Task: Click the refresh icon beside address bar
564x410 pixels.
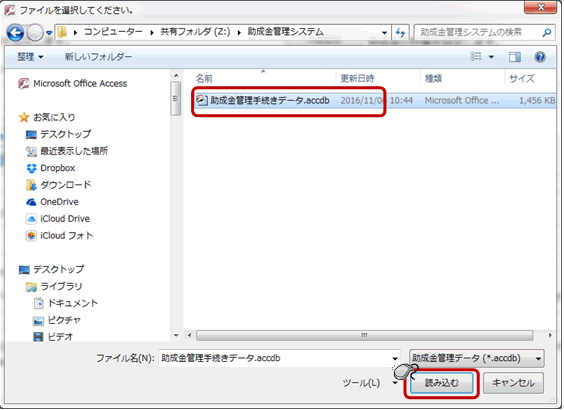Action: pos(400,33)
